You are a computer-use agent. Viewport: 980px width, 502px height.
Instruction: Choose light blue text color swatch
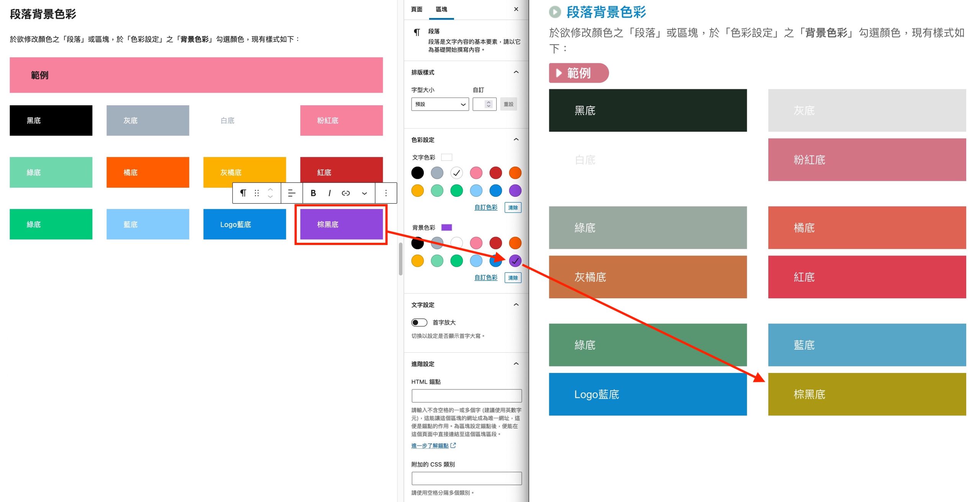click(476, 191)
